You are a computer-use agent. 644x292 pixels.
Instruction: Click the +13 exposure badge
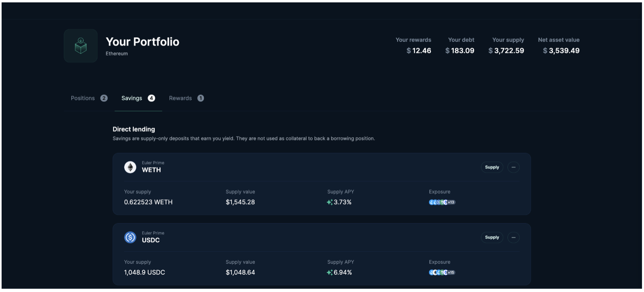coord(451,202)
